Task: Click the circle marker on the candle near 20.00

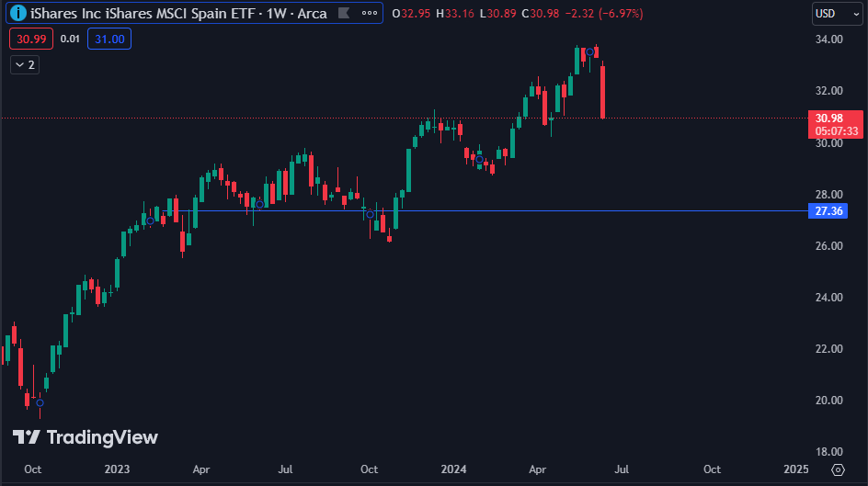Action: [x=40, y=403]
